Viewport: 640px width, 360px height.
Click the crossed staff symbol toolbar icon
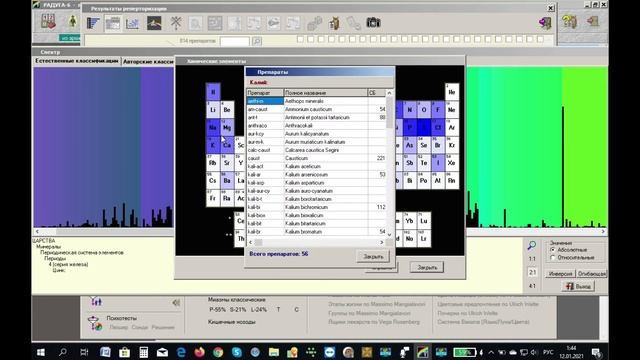tap(176, 23)
